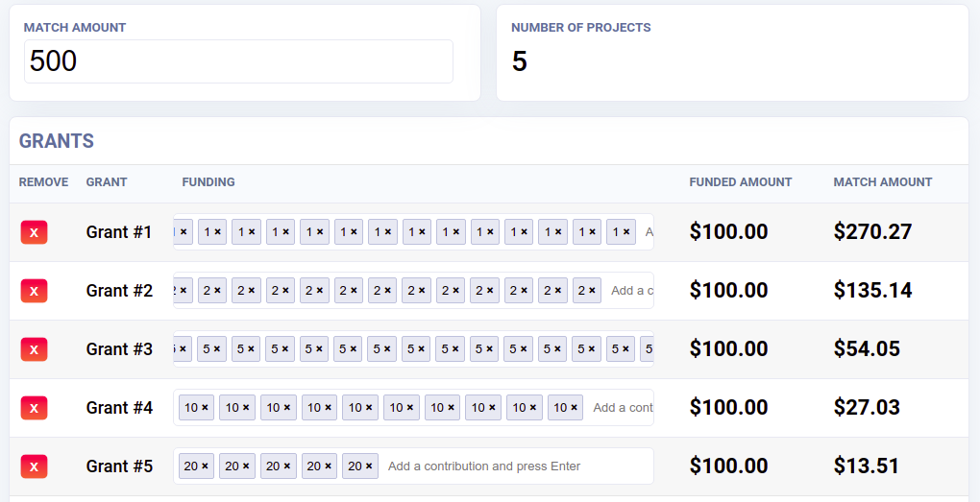Remove Grant #1 with red X button
The height and width of the screenshot is (502, 980).
(34, 232)
